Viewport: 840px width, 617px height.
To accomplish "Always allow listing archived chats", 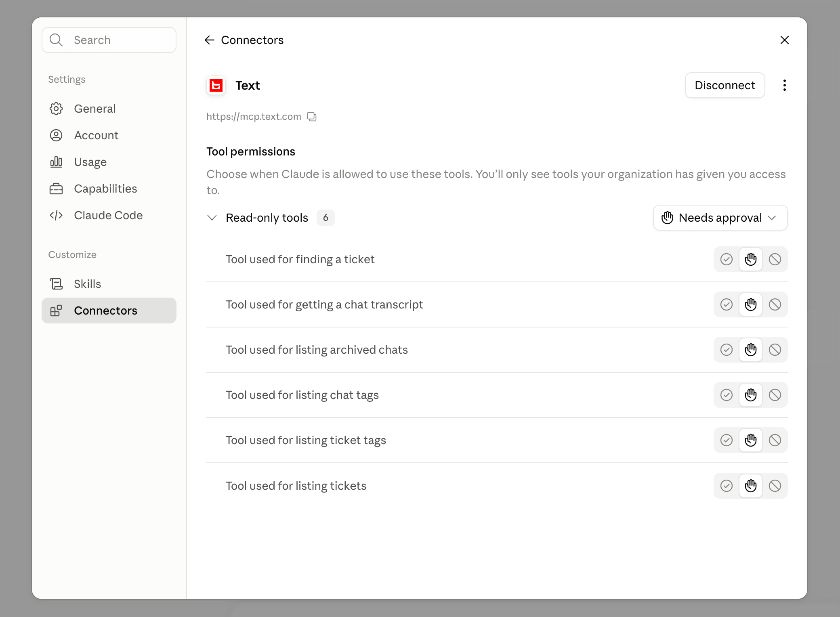I will (x=727, y=350).
